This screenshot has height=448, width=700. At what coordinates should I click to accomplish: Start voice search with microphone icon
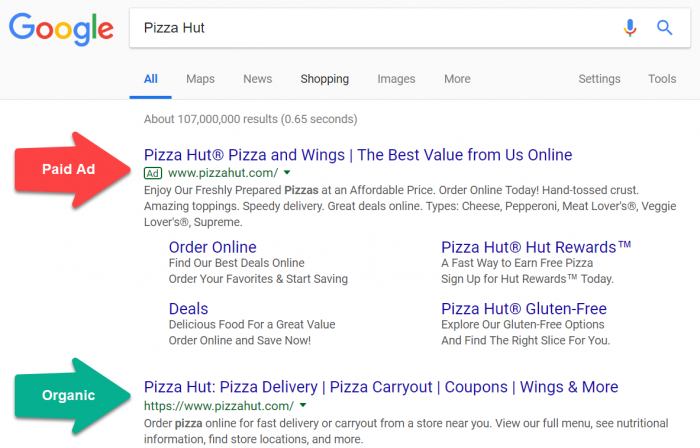630,28
